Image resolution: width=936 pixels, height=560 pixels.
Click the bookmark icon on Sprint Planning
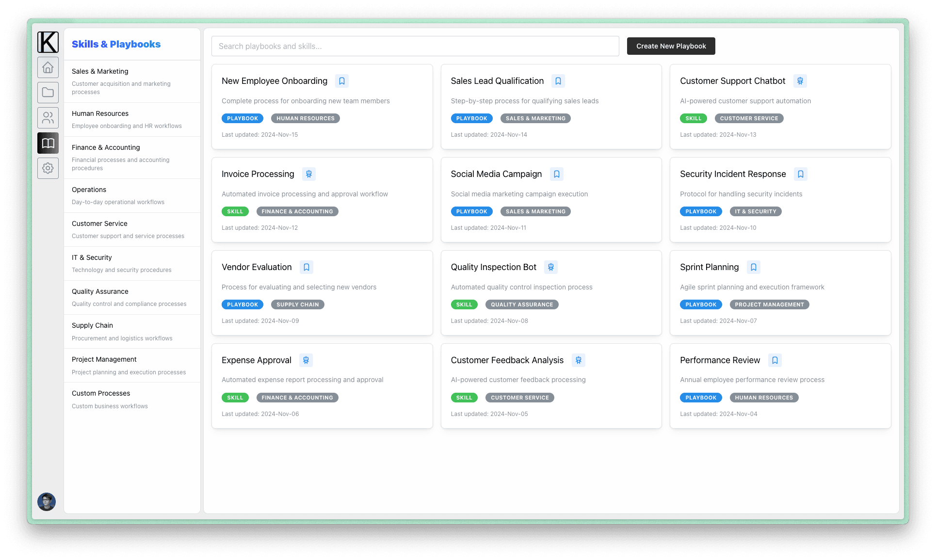(x=753, y=267)
